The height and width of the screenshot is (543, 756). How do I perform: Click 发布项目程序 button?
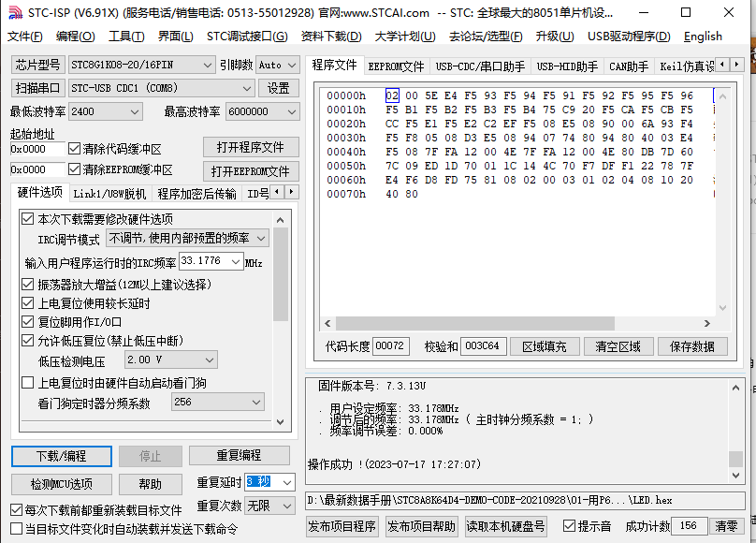[x=342, y=526]
